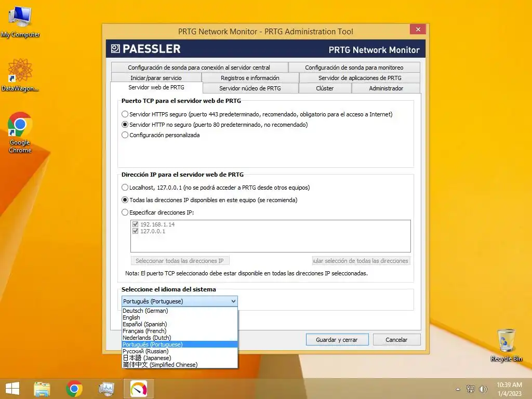Viewport: 532px width, 399px height.
Task: Click the Paessler logo
Action: point(146,49)
